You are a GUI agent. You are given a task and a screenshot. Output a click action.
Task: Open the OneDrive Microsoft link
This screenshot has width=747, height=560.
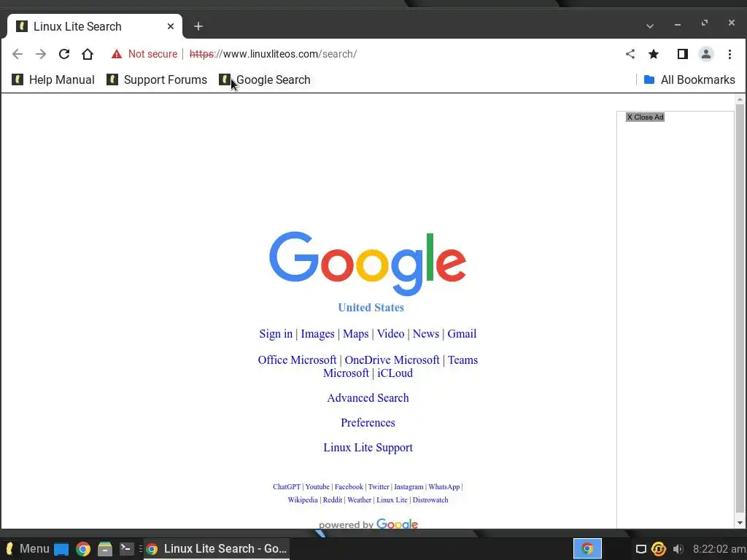(392, 360)
